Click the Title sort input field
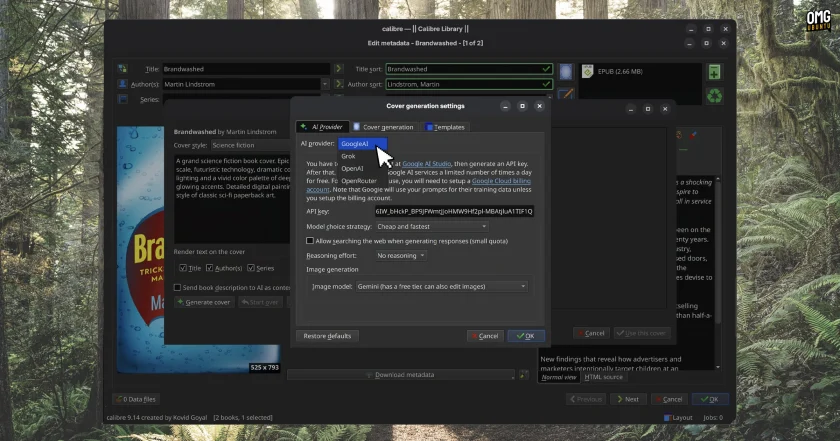The height and width of the screenshot is (441, 840). 469,69
